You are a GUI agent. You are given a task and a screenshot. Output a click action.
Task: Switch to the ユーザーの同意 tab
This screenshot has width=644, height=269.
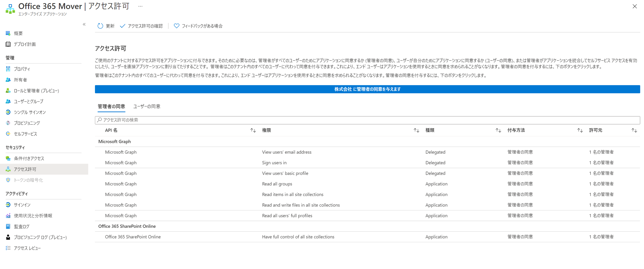[x=147, y=106]
